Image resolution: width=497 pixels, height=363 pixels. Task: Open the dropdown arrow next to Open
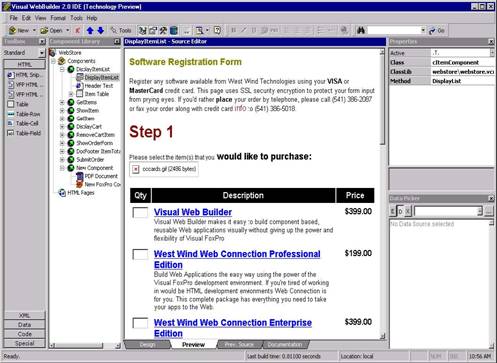[x=68, y=31]
